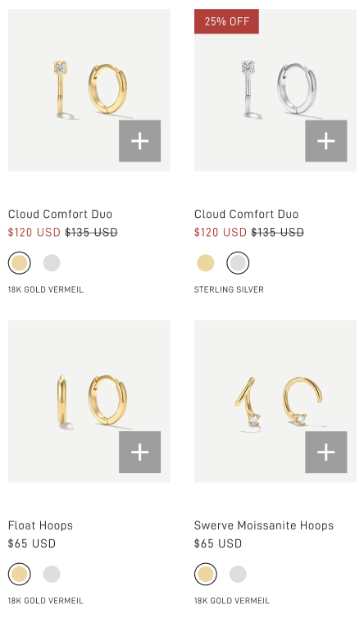
Task: Choose gold swatch under sterling silver Cloud Comfort Duo
Action: pyautogui.click(x=206, y=263)
